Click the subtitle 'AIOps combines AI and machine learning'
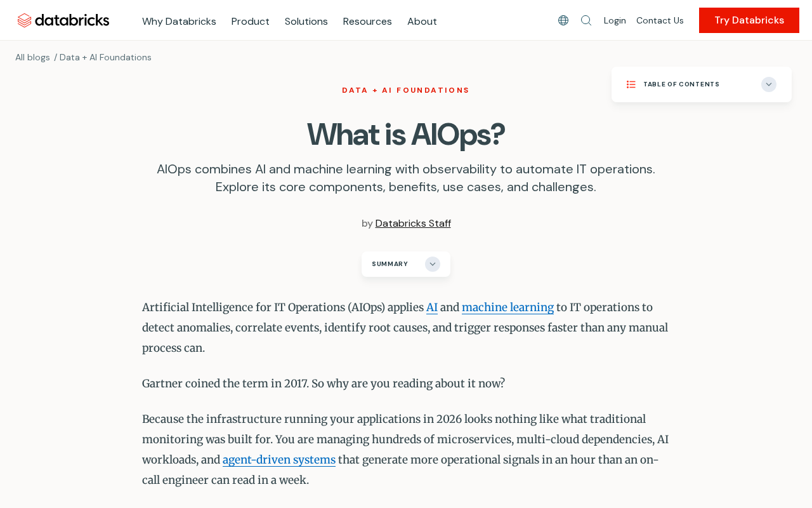The image size is (812, 508). [406, 178]
